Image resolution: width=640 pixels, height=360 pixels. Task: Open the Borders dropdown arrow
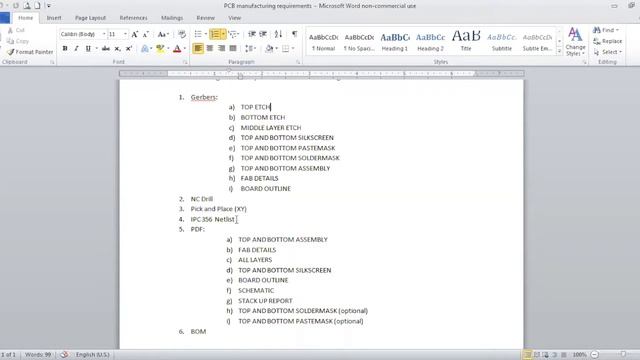[x=293, y=49]
